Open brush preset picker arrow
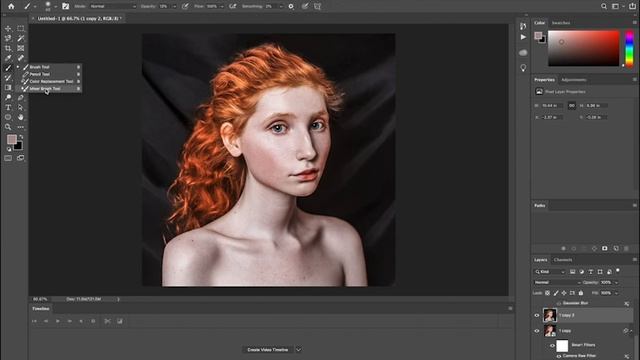The width and height of the screenshot is (640, 360). click(56, 7)
